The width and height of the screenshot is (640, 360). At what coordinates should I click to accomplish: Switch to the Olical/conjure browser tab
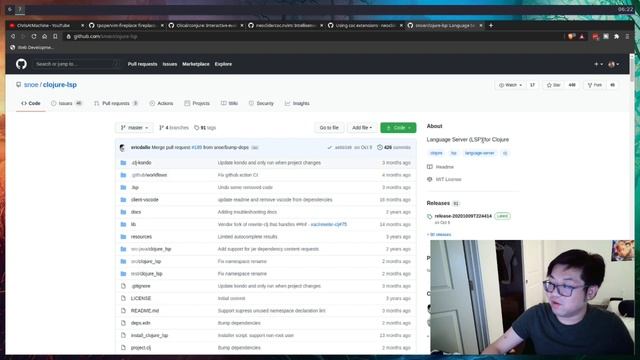206,25
